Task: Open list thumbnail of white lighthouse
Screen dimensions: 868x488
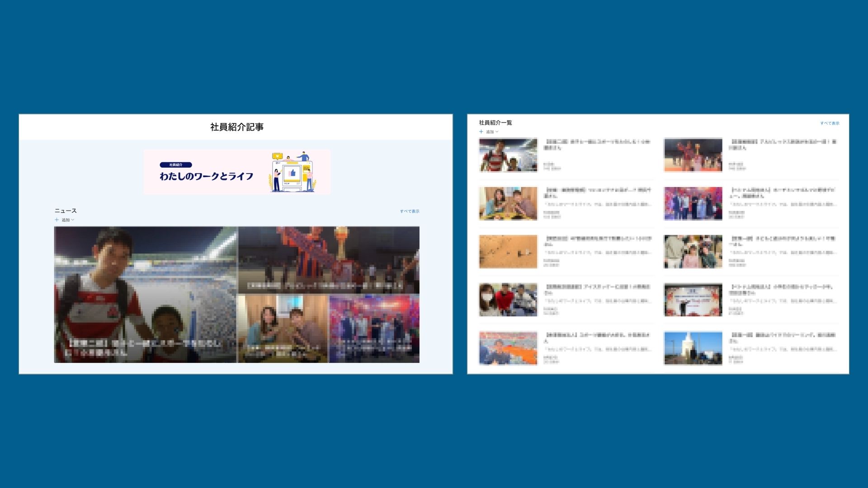Action: (693, 348)
